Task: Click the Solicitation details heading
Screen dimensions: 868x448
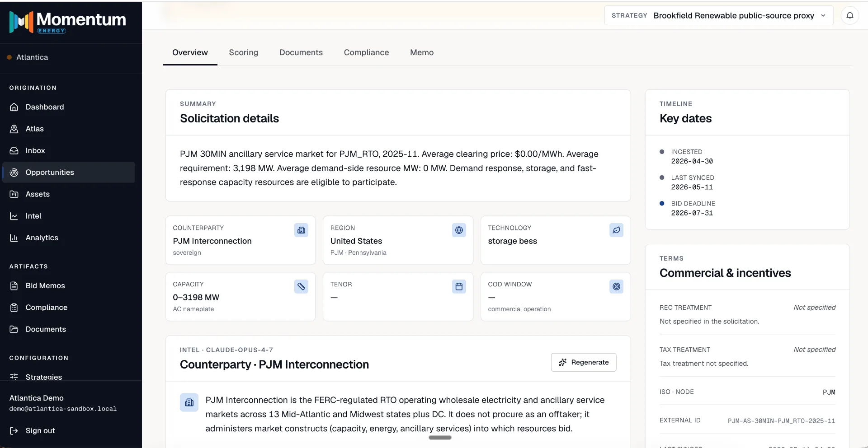Action: tap(229, 118)
